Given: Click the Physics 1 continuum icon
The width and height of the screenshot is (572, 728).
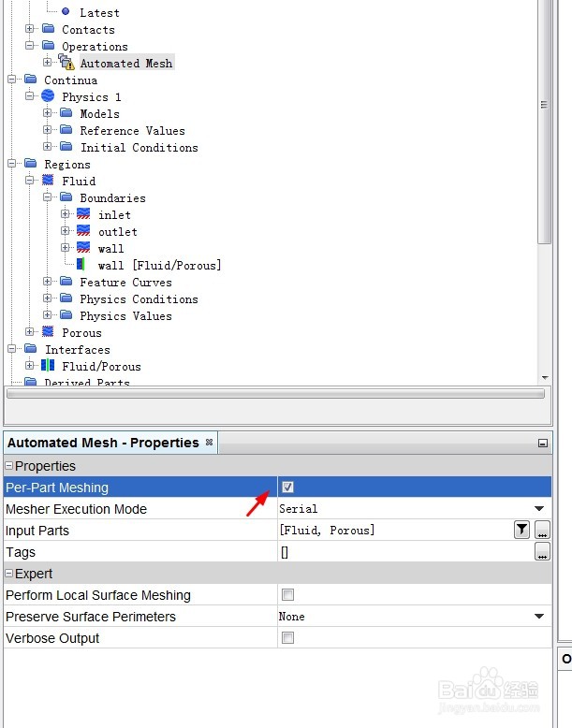Looking at the screenshot, I should pos(48,96).
